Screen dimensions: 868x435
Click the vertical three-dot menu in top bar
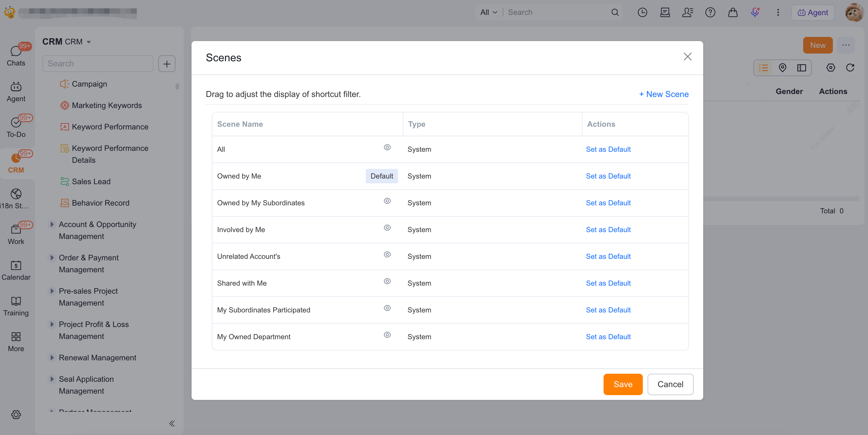point(778,12)
